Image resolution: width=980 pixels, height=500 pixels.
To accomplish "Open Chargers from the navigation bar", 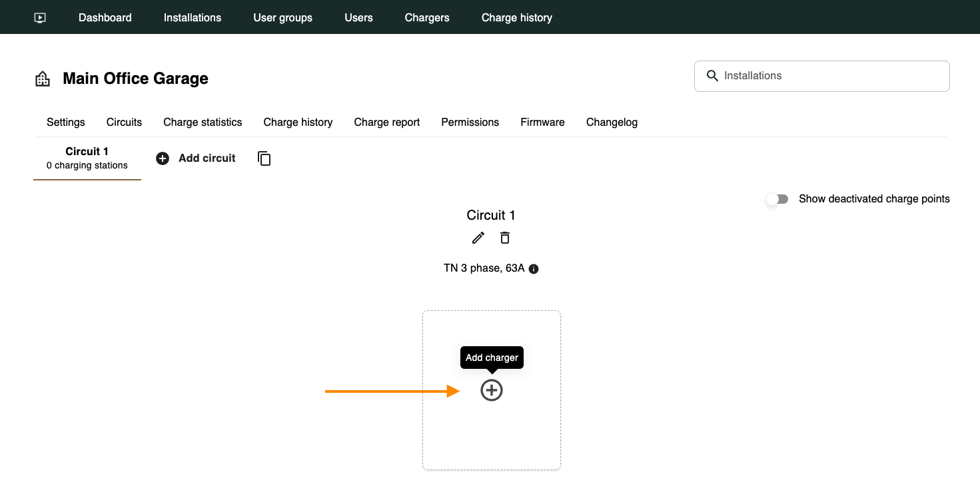I will click(426, 17).
